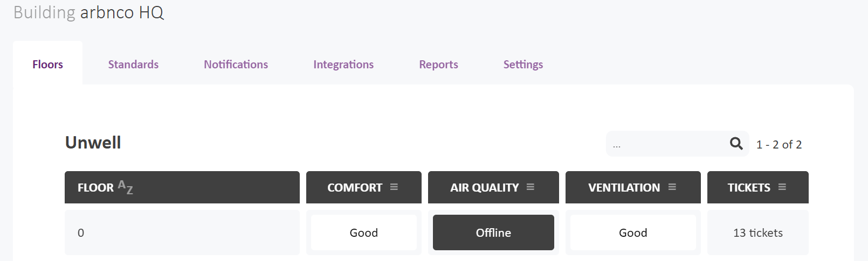The width and height of the screenshot is (868, 261).
Task: Click into the floor search field
Action: (669, 144)
